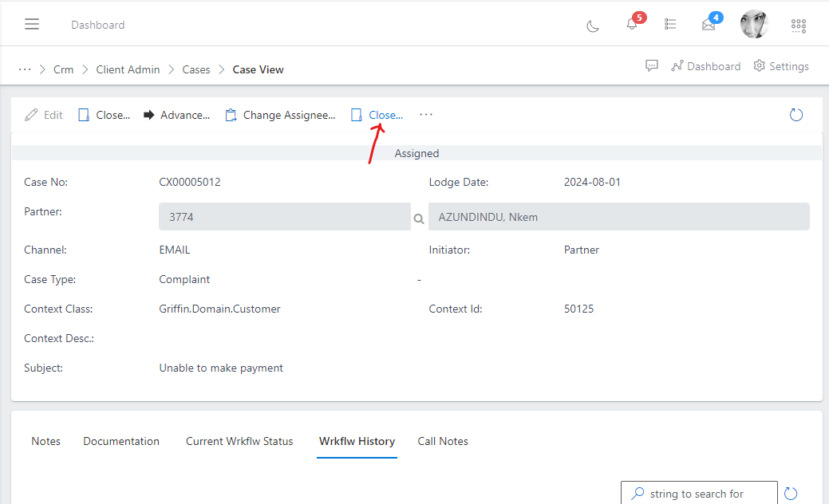829x504 pixels.
Task: Open the apps grid launcher
Action: [798, 26]
